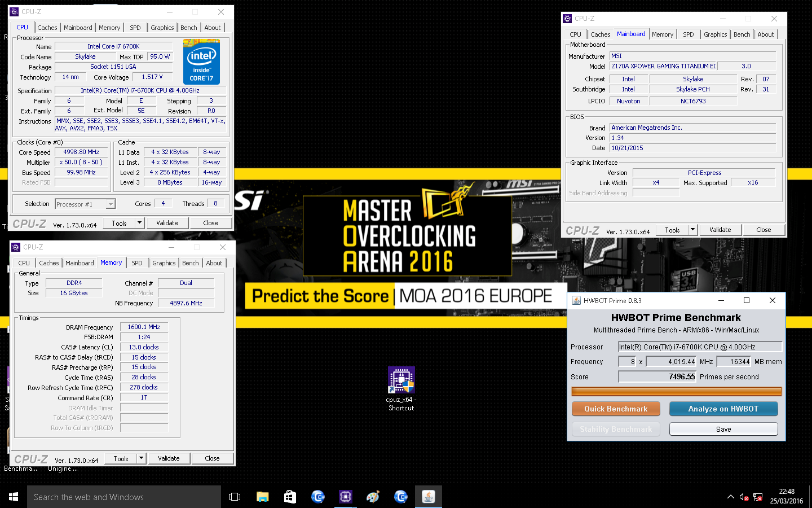Click the CPU-Z title icon in the Memory window
Image resolution: width=812 pixels, height=508 pixels.
pyautogui.click(x=16, y=247)
